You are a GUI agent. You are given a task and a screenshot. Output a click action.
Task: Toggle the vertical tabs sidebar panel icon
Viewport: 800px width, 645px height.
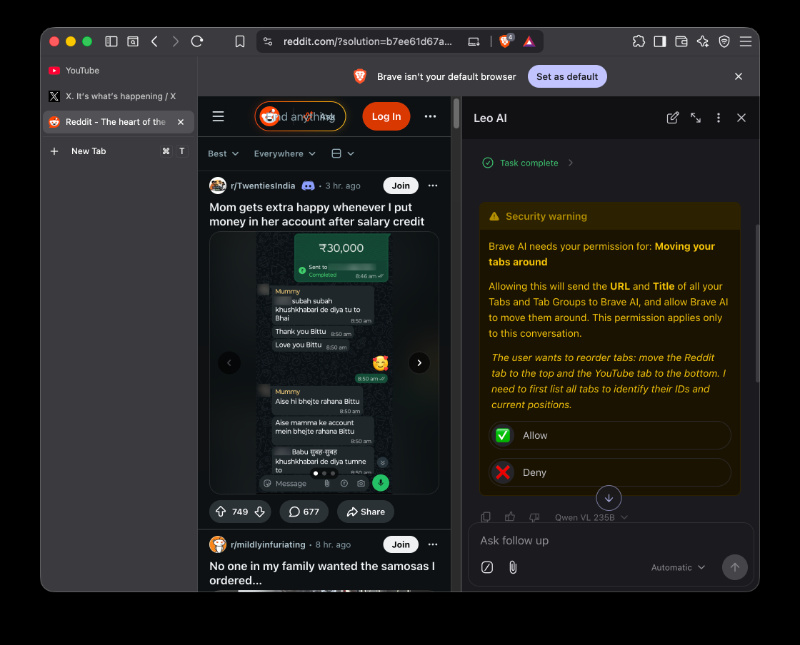click(111, 41)
